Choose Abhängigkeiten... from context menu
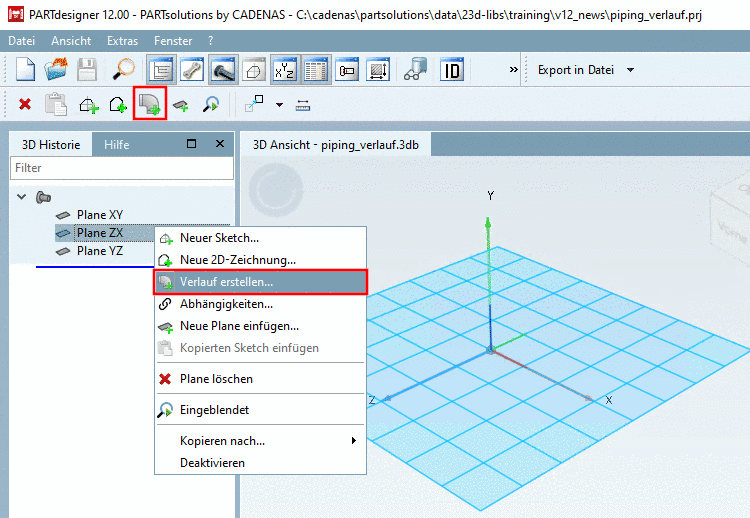The width and height of the screenshot is (750, 518). pyautogui.click(x=260, y=304)
